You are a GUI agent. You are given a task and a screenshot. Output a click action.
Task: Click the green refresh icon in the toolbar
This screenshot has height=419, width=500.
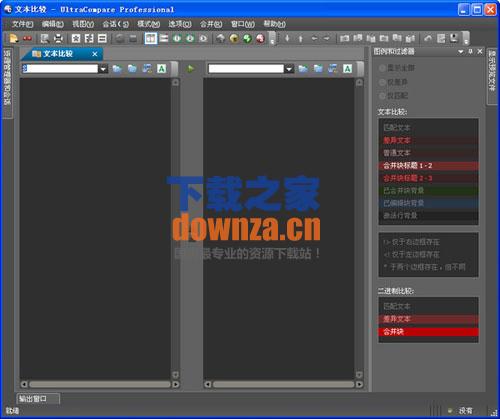click(x=247, y=39)
